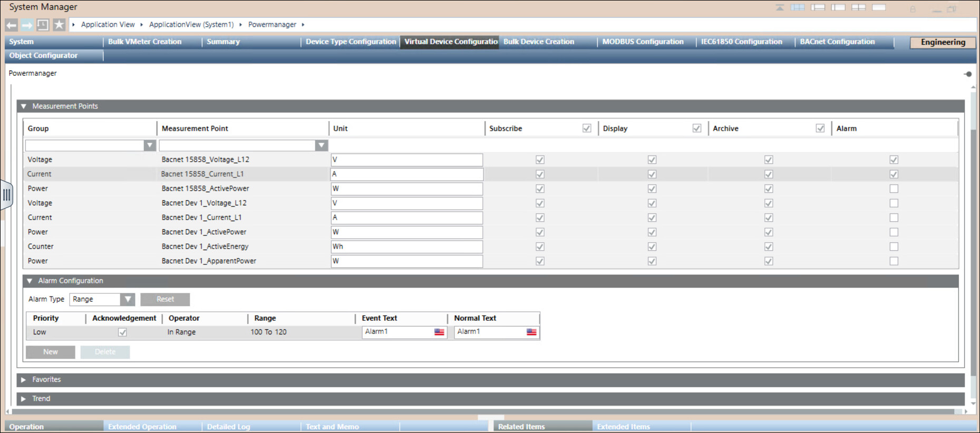Screen dimensions: 980x433
Task: Expand the Favorites section
Action: (24, 380)
